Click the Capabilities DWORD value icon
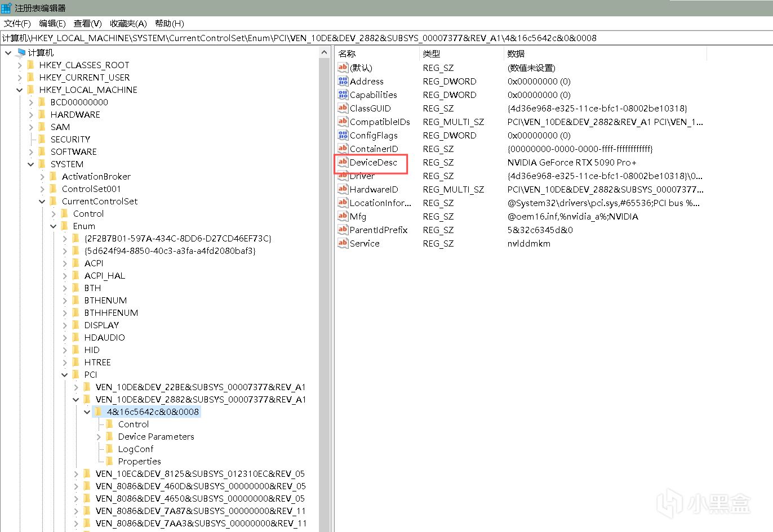This screenshot has width=773, height=532. coord(343,95)
